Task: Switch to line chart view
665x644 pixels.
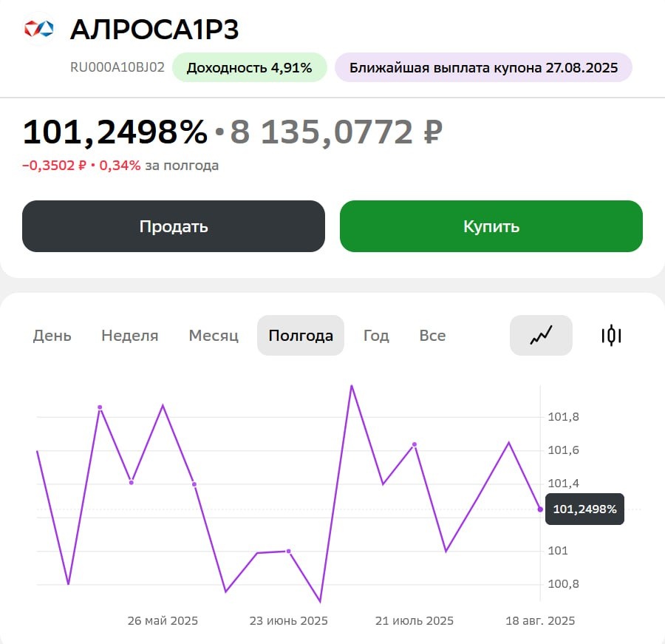Action: pos(541,336)
